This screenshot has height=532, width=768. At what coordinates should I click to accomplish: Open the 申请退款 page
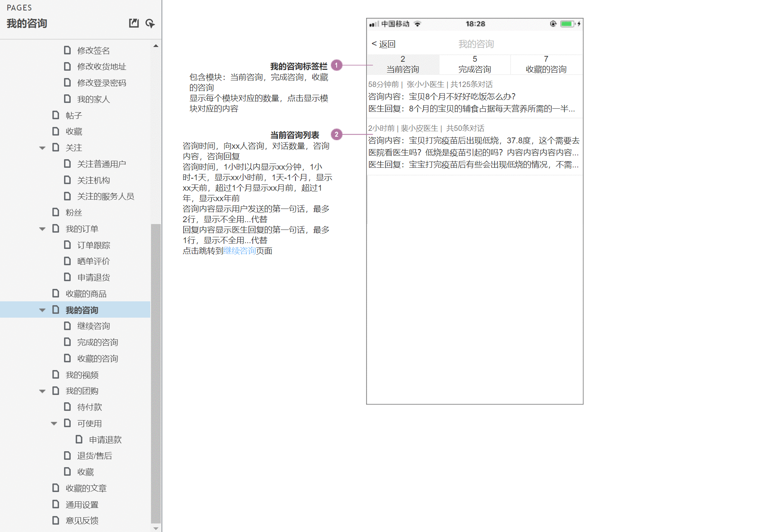[x=105, y=440]
